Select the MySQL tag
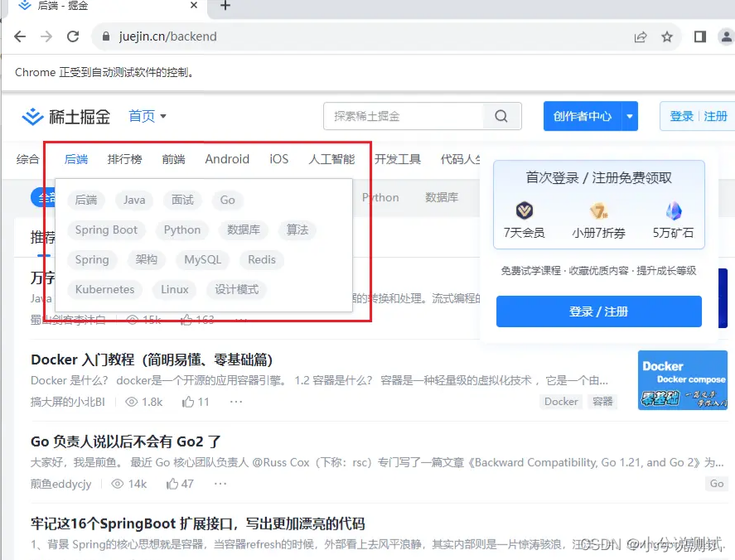The width and height of the screenshot is (735, 560). coord(202,259)
